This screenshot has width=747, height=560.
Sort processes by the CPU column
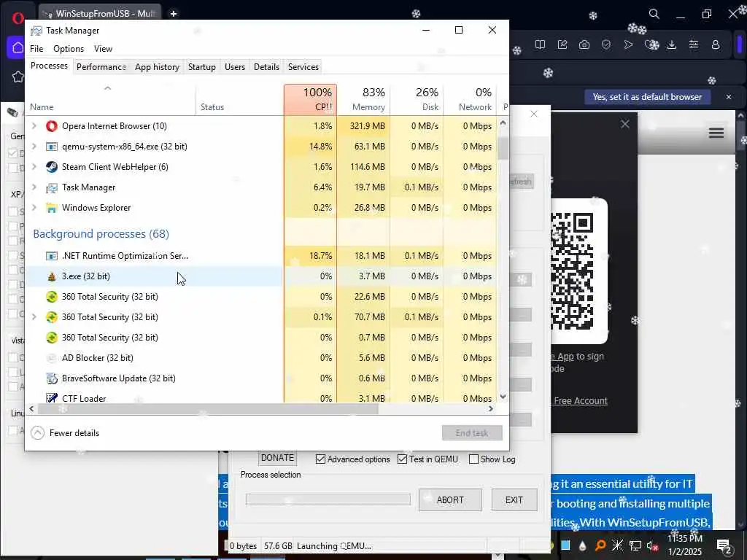click(311, 99)
